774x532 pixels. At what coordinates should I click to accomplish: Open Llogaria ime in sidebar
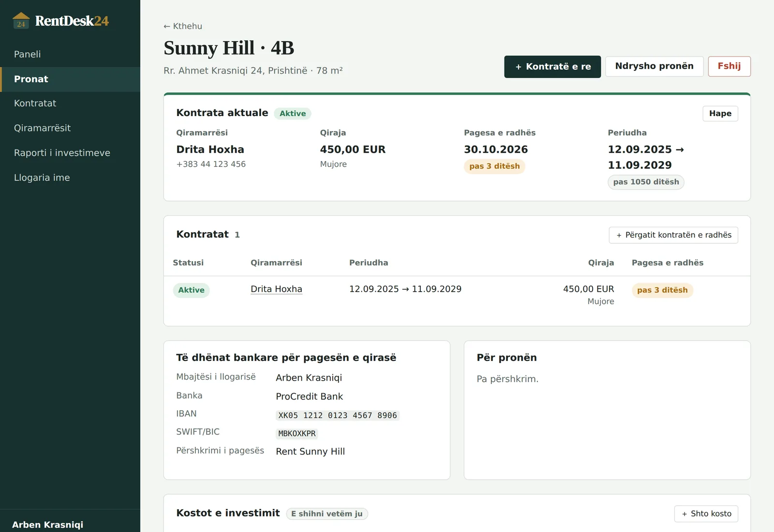(70, 177)
